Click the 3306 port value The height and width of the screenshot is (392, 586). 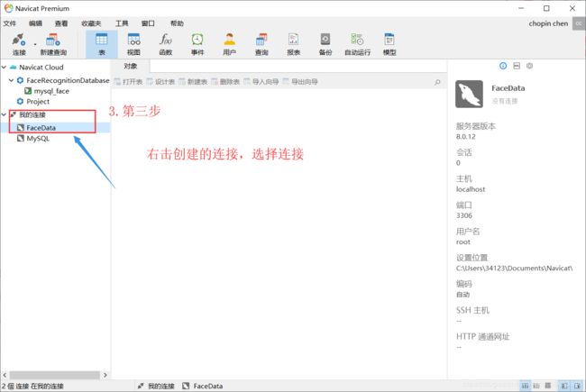[464, 215]
